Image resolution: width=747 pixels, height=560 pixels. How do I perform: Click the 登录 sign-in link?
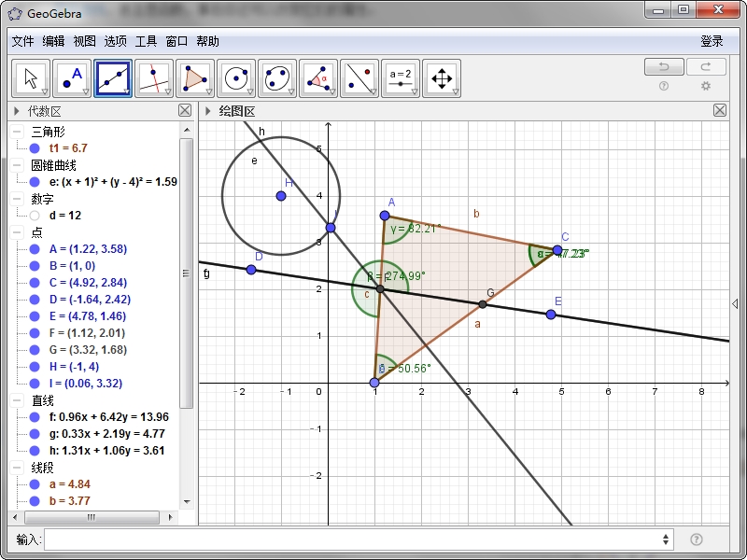[x=712, y=41]
